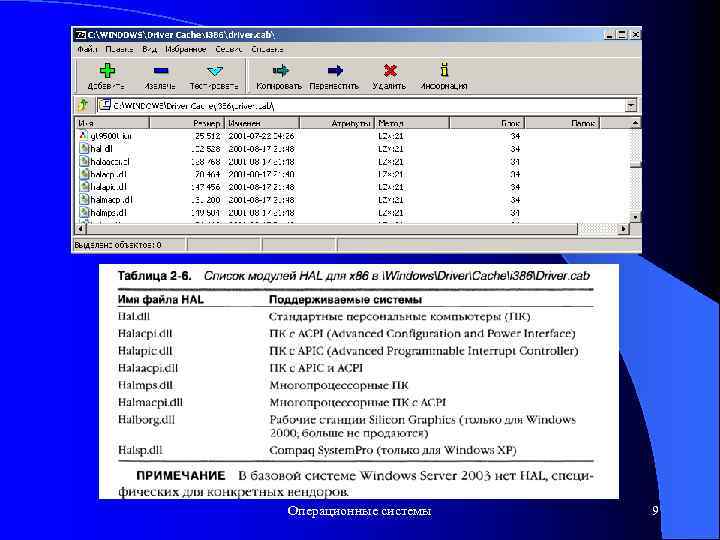Click the size value 147 456
Image resolution: width=720 pixels, height=540 pixels.
click(206, 187)
